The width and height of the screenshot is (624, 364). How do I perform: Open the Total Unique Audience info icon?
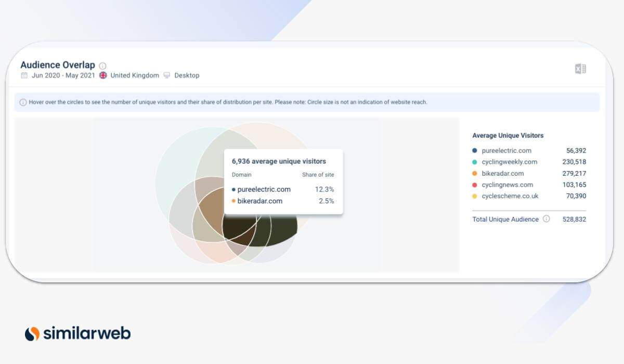coord(546,219)
